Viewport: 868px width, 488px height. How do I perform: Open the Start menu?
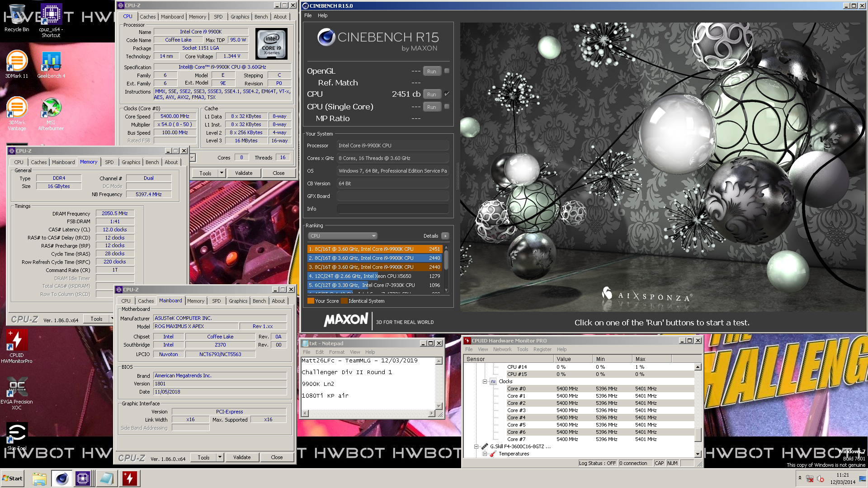[13, 479]
